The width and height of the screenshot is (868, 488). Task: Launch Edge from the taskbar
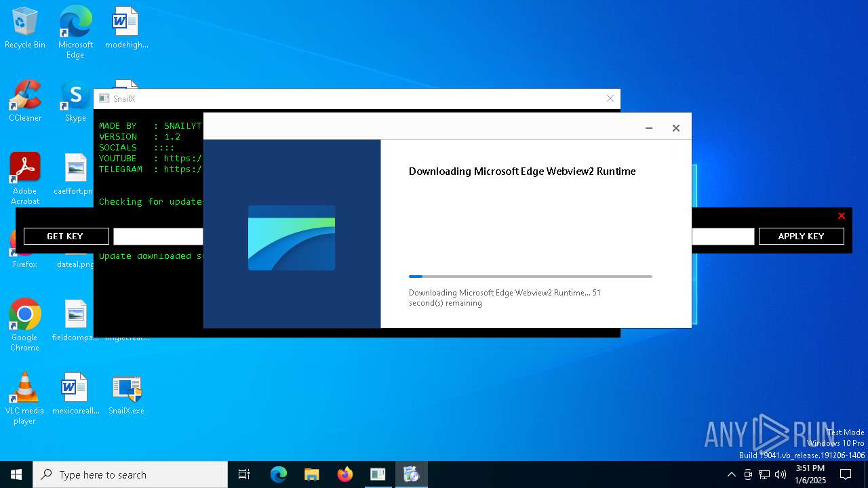click(x=279, y=474)
